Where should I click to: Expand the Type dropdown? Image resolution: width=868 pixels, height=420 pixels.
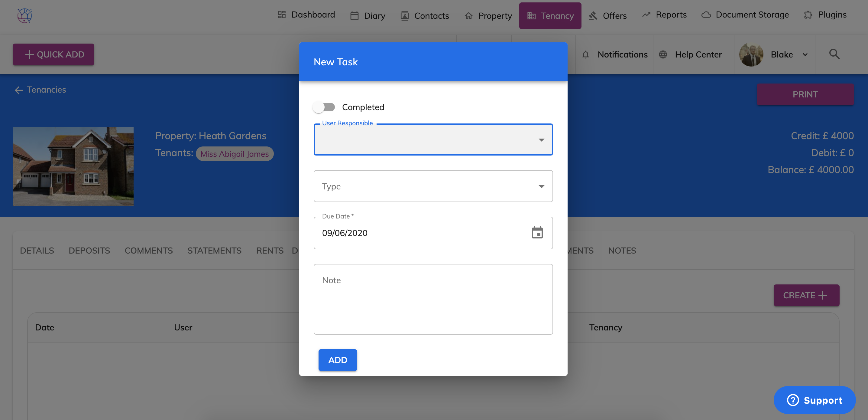(x=433, y=186)
